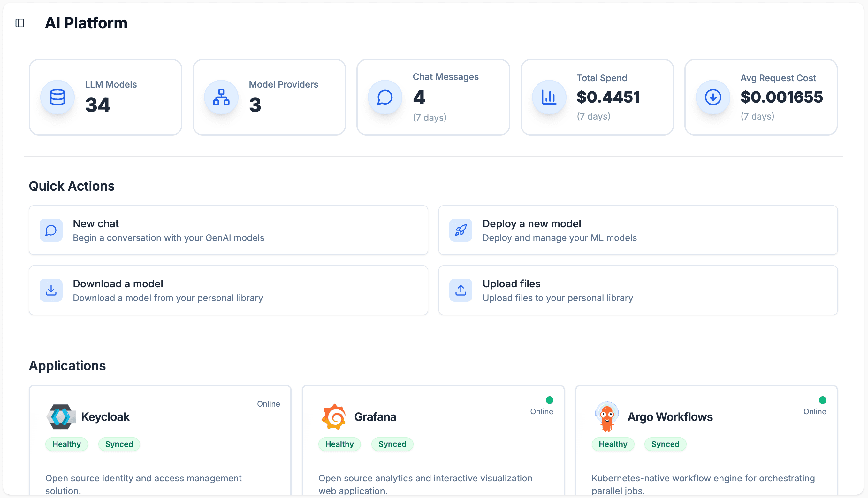Open Upload files quick action

638,290
